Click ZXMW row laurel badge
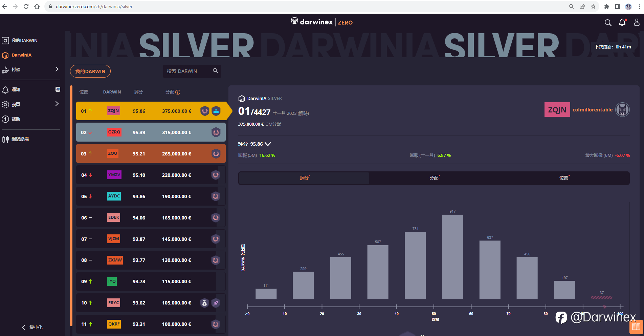Viewport: 644px width, 336px height. [216, 260]
